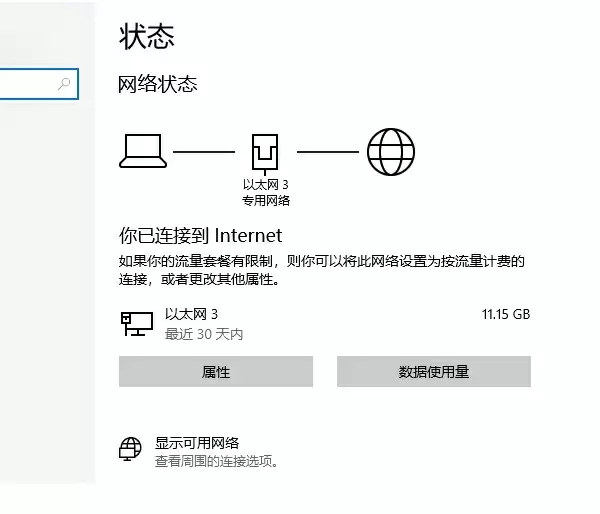The height and width of the screenshot is (514, 600).
Task: Click the globe icon beside 显示可用网络
Action: [131, 451]
